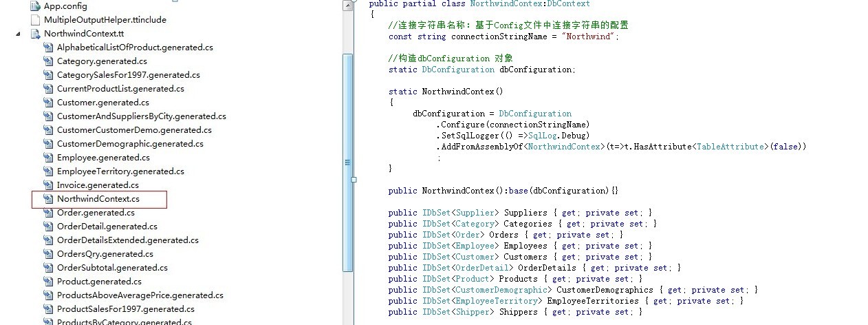Click the OrderDetailsExtended.generated.cs file icon

48,240
